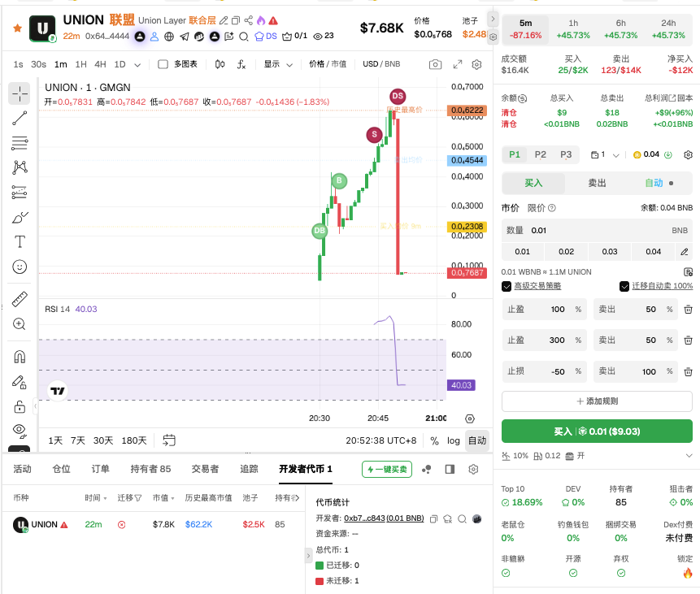
Task: Select the Fibonacci lines tool
Action: coord(20,143)
